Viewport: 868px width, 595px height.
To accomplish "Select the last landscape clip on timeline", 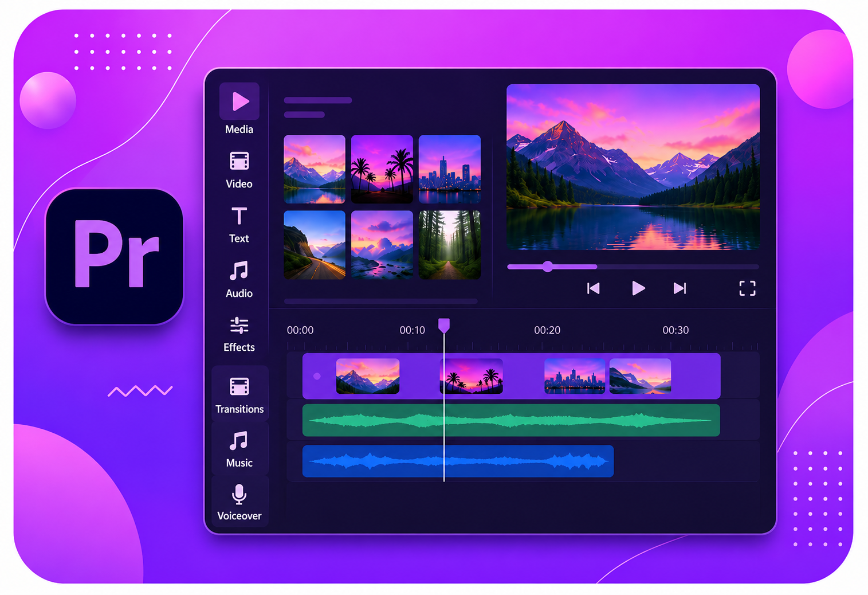I will pyautogui.click(x=640, y=376).
